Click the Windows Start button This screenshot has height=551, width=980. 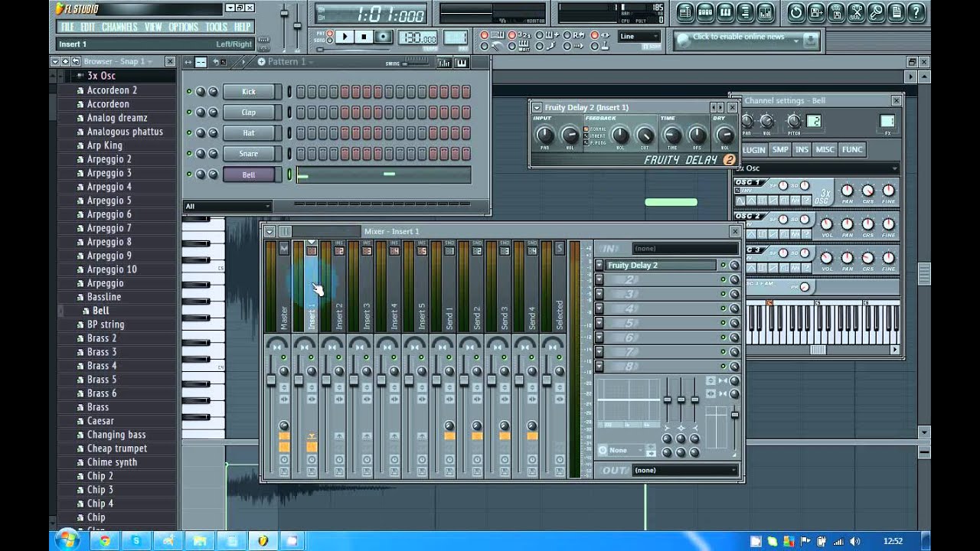tap(66, 541)
